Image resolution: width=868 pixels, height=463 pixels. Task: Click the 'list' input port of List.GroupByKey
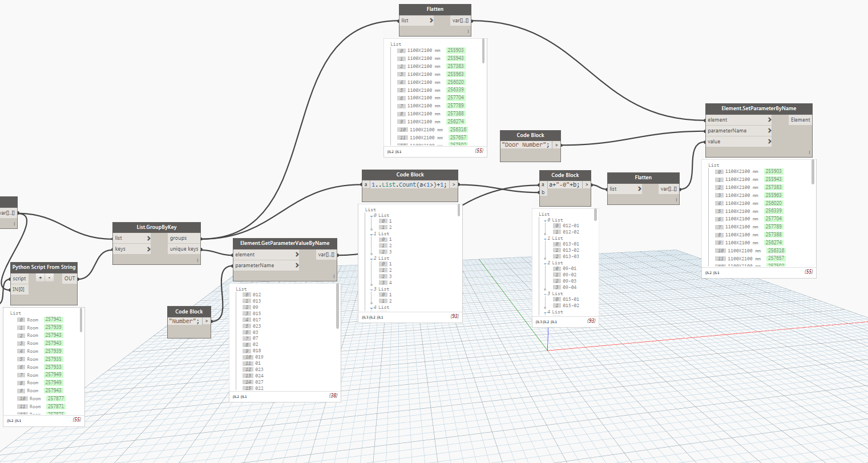tap(132, 238)
